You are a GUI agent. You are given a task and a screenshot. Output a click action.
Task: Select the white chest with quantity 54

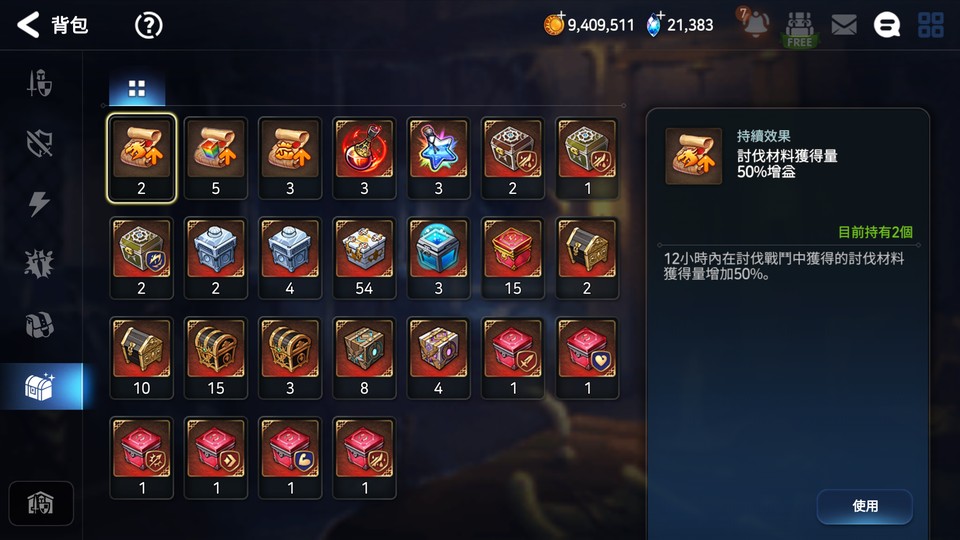point(364,258)
